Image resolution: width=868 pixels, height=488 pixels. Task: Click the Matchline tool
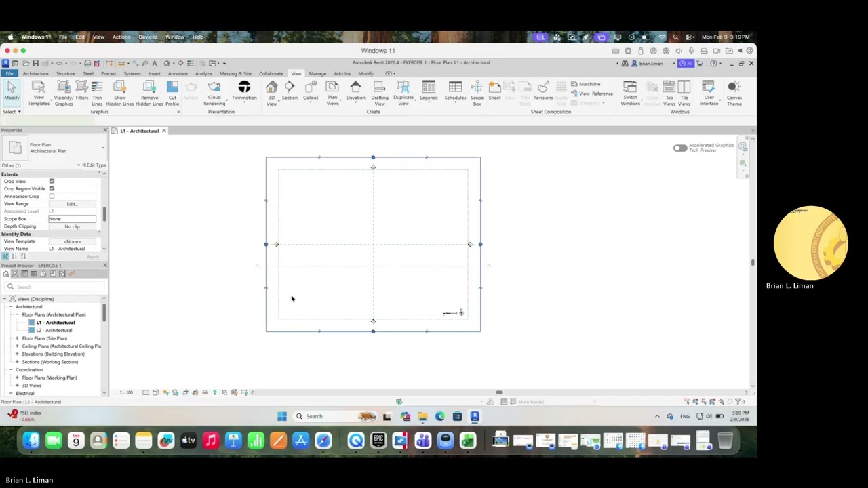click(x=586, y=84)
